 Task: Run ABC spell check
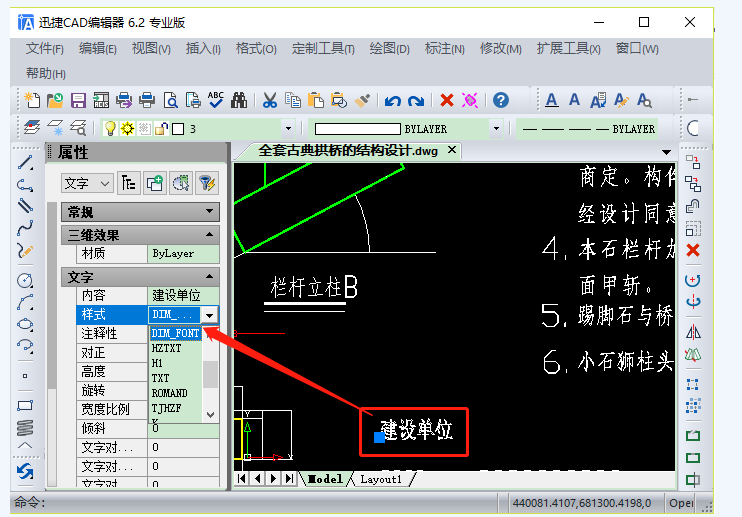(x=216, y=100)
